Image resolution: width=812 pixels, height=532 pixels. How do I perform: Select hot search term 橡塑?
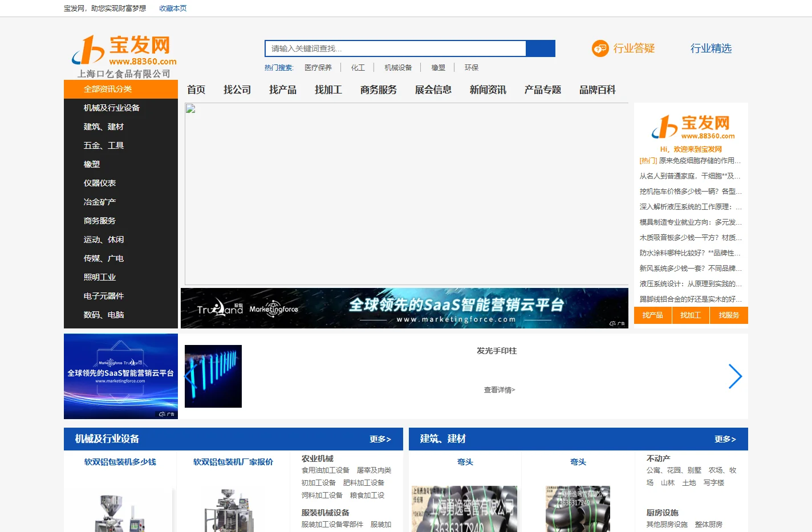438,67
